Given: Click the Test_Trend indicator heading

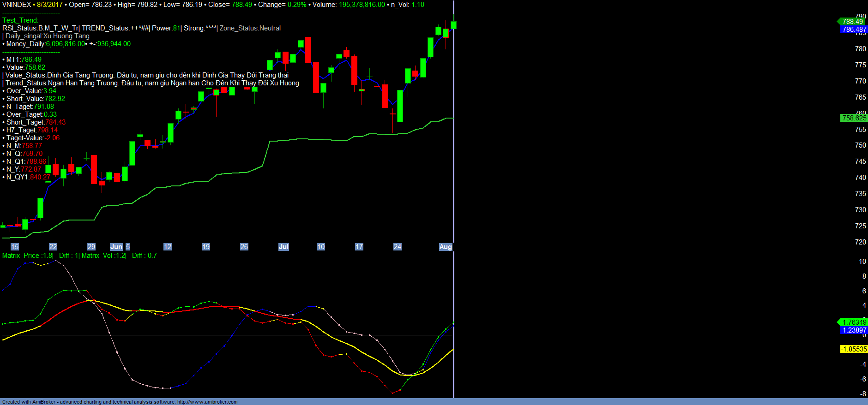Looking at the screenshot, I should coord(20,20).
